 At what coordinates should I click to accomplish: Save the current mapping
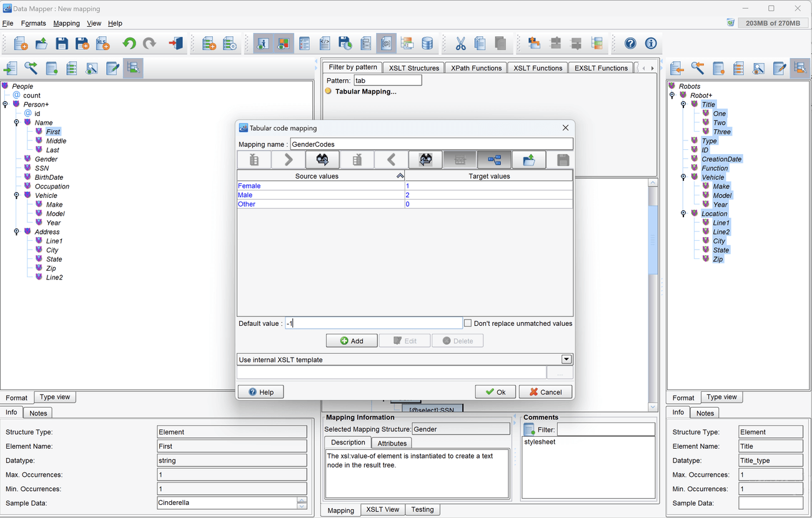click(x=62, y=43)
